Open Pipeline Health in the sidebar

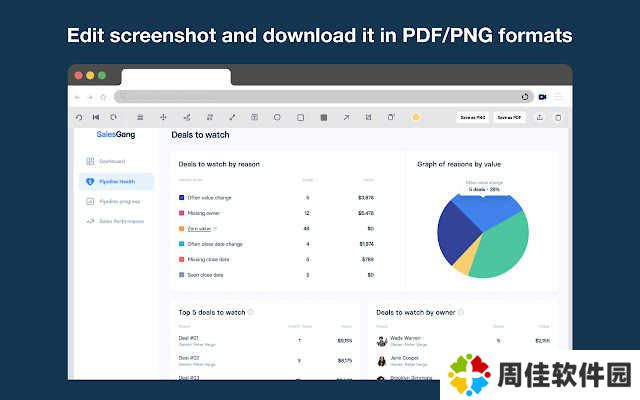(116, 181)
